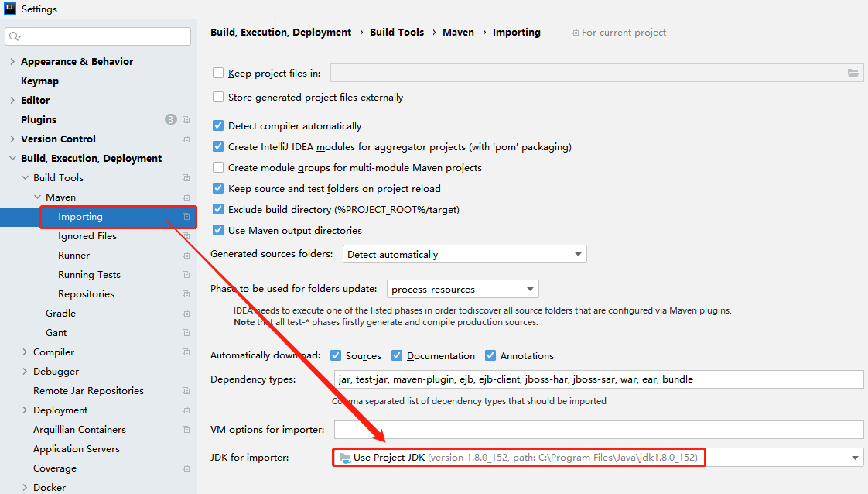Expand the Debugger node

pos(25,372)
